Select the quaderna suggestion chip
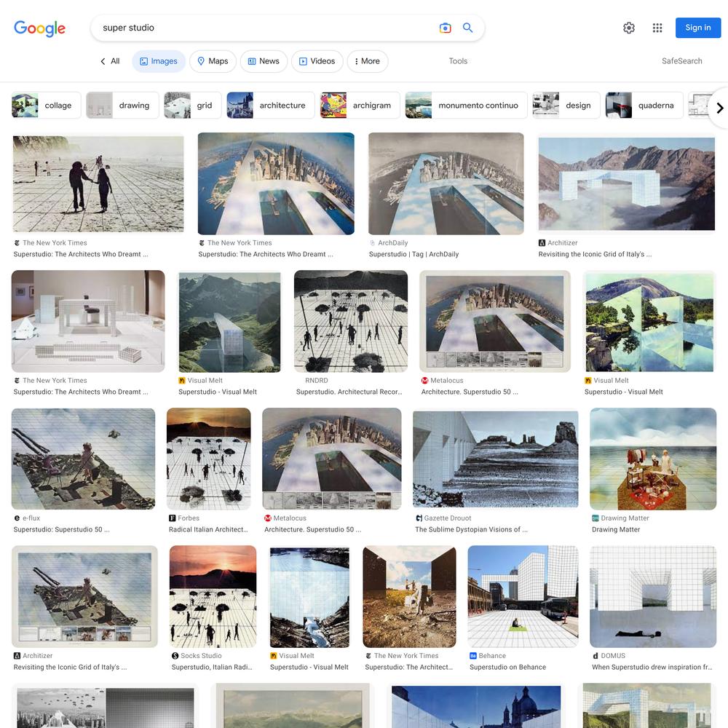The width and height of the screenshot is (728, 728). click(644, 106)
